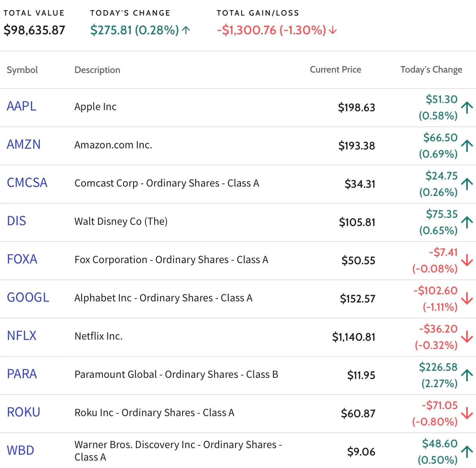Click Amazon's current price $193.38
The image size is (476, 468).
(x=357, y=146)
